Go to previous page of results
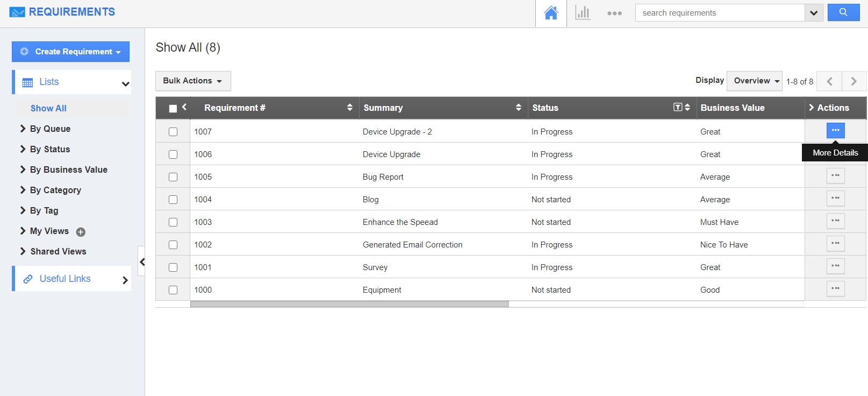 coord(829,81)
